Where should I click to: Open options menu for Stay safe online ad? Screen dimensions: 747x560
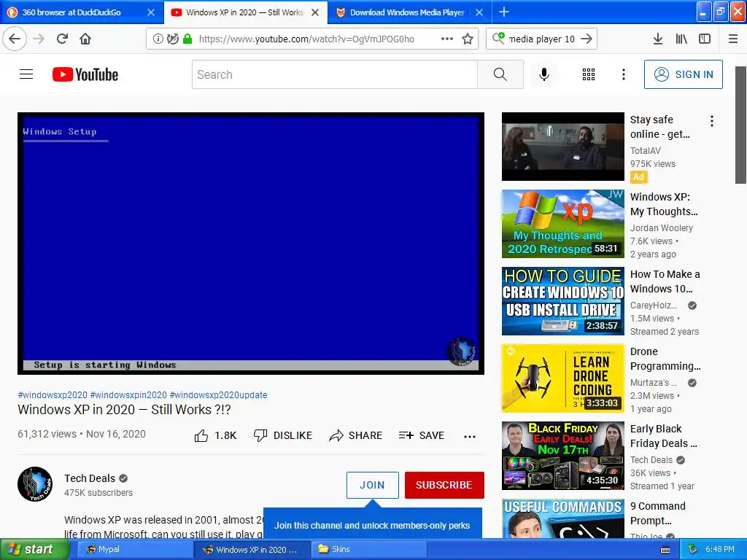click(712, 121)
